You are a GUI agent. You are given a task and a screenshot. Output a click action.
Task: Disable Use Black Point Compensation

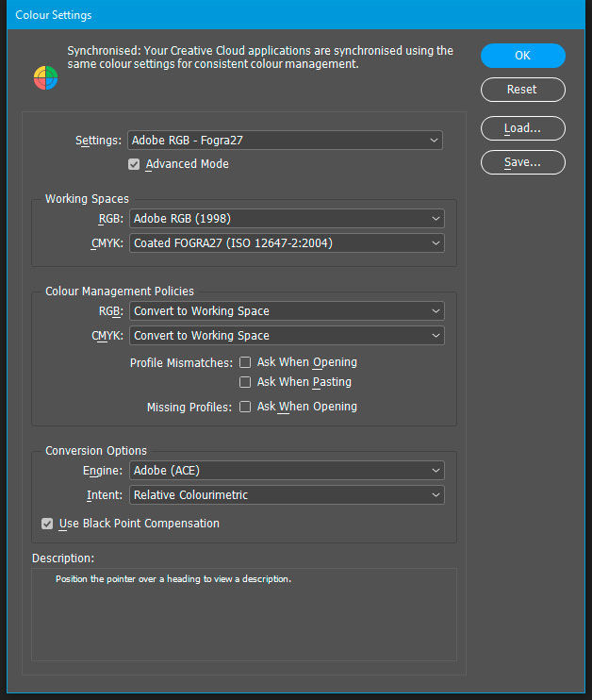click(47, 524)
